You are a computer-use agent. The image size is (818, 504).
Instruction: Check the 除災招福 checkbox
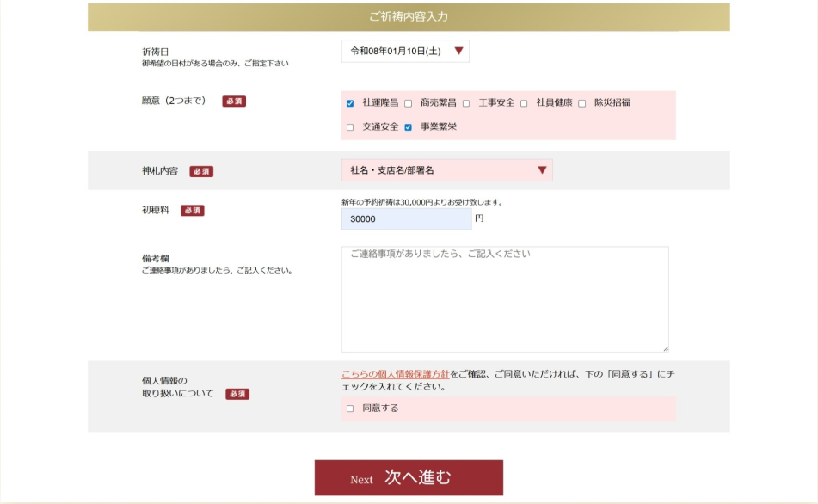click(x=582, y=103)
